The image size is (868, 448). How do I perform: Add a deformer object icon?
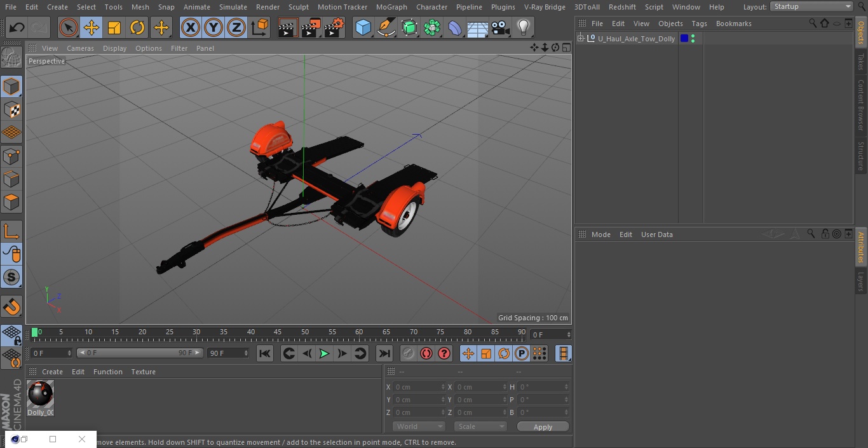tap(455, 27)
